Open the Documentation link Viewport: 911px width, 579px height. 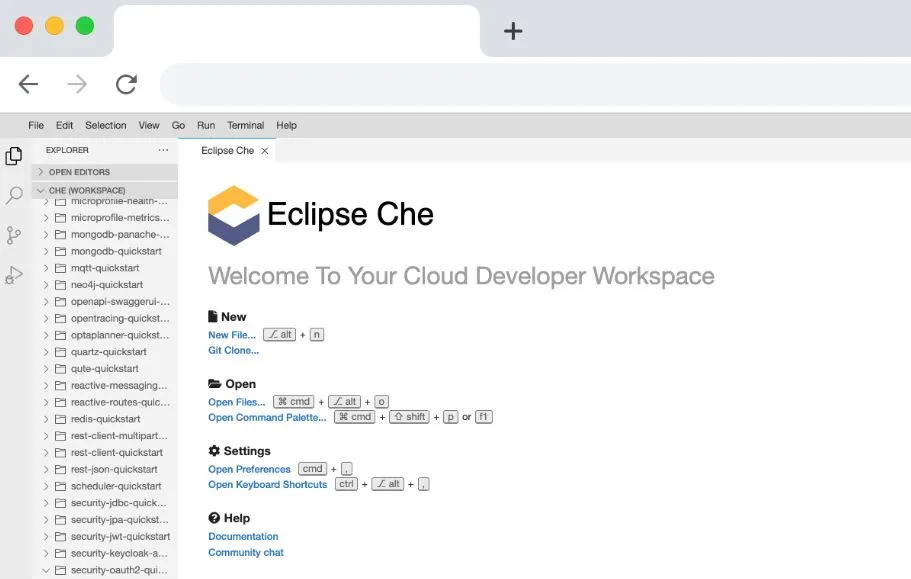[x=243, y=537]
